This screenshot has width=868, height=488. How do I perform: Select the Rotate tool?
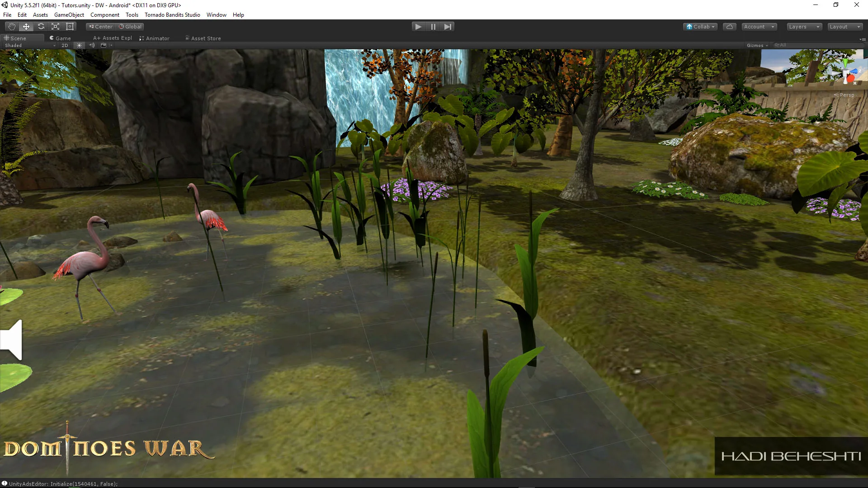coord(41,27)
